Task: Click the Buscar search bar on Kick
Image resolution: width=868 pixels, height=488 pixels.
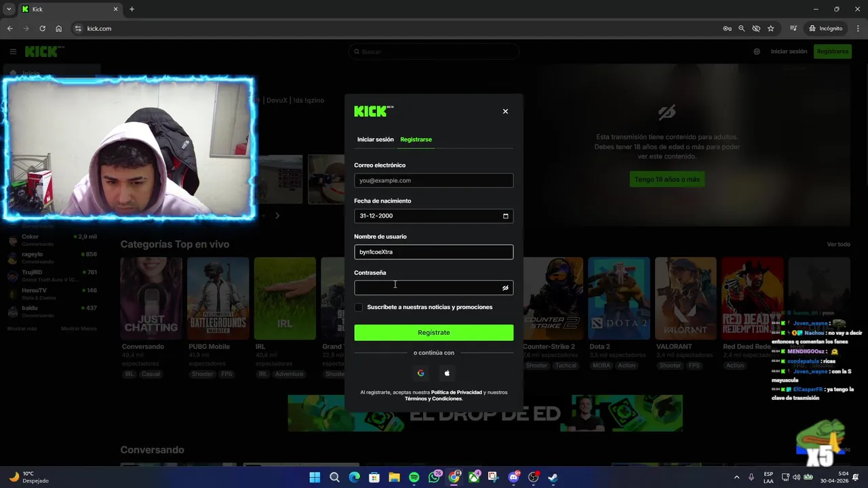Action: pos(433,52)
